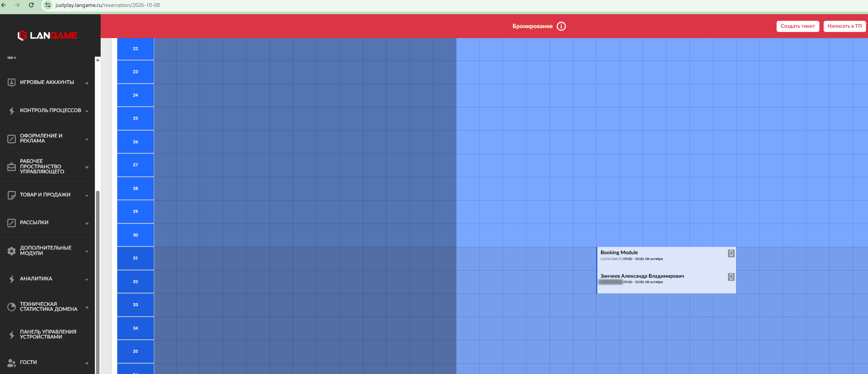Open Панель управления устройствами menu item
The height and width of the screenshot is (374, 868).
click(47, 335)
